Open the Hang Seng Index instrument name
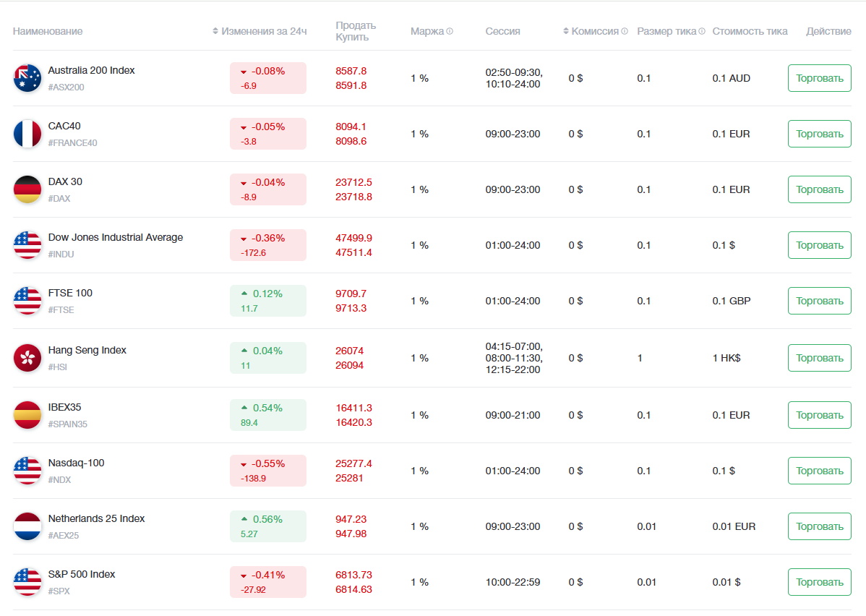 pos(87,350)
